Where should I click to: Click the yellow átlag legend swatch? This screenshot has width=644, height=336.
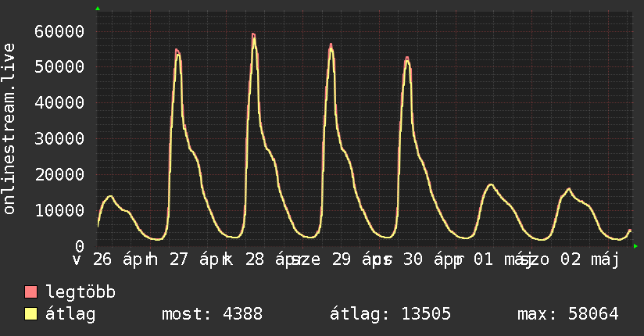30,314
